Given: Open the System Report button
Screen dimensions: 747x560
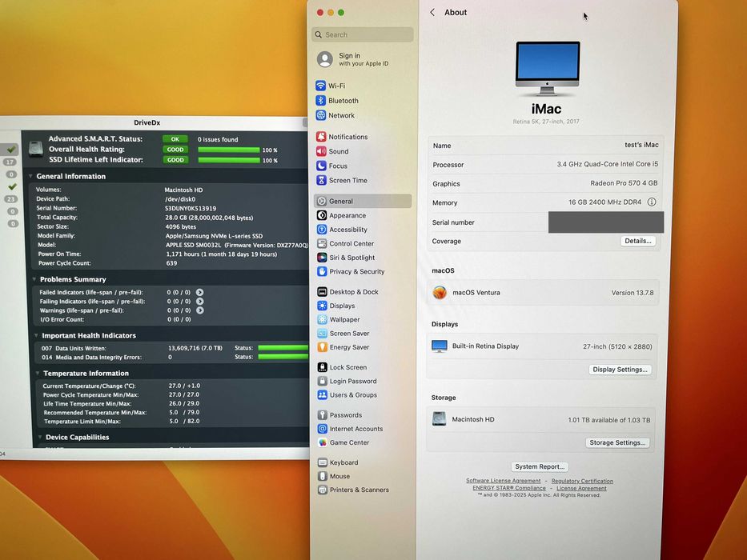Looking at the screenshot, I should (x=540, y=466).
